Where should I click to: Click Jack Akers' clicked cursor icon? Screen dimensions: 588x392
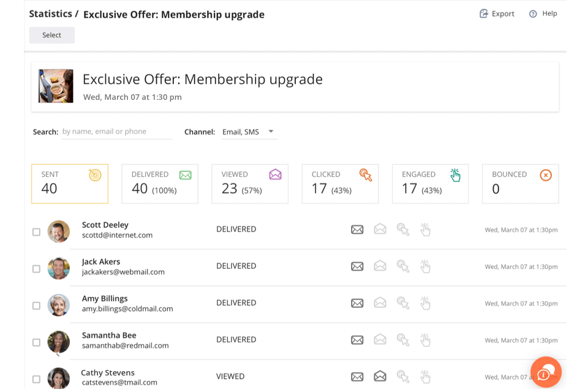[403, 266]
